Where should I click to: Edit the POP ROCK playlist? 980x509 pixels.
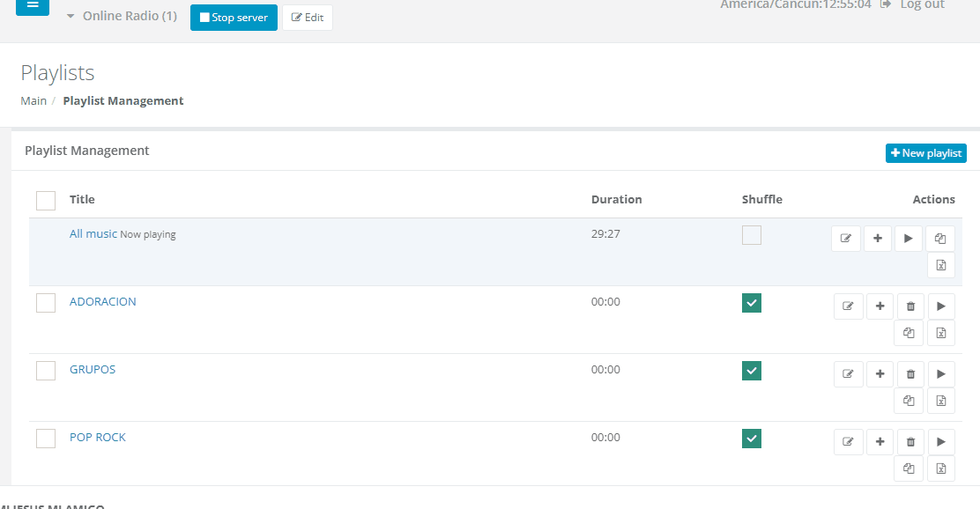point(848,442)
